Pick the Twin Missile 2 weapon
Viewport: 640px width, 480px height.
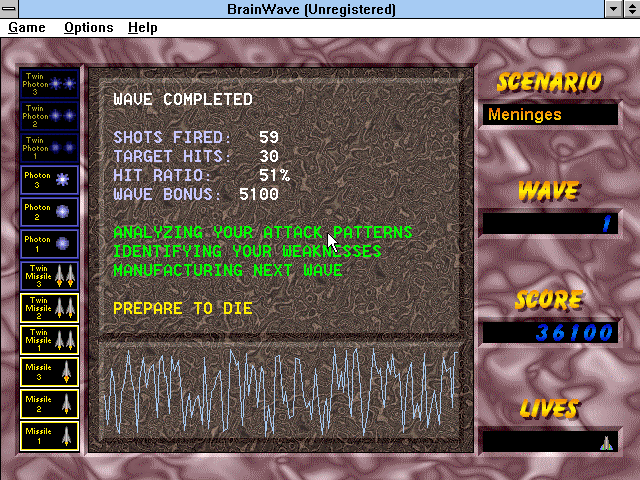[x=49, y=308]
